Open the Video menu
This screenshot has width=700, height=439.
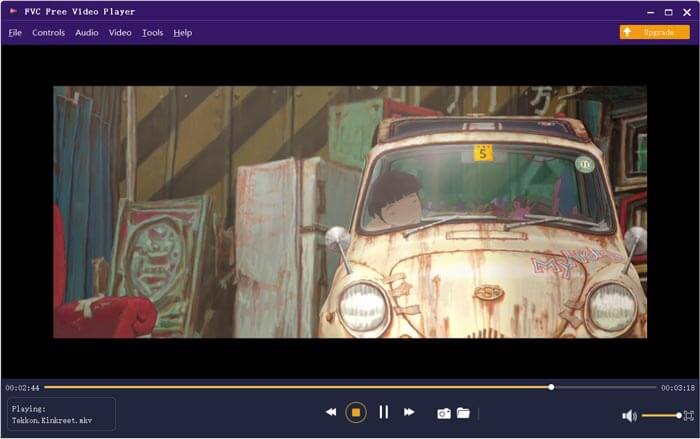[x=120, y=33]
